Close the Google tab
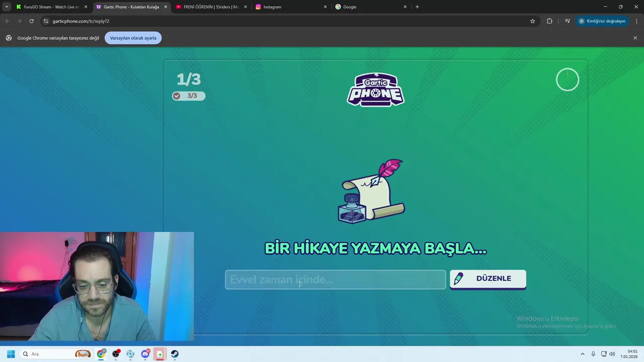The height and width of the screenshot is (362, 644). [x=405, y=7]
